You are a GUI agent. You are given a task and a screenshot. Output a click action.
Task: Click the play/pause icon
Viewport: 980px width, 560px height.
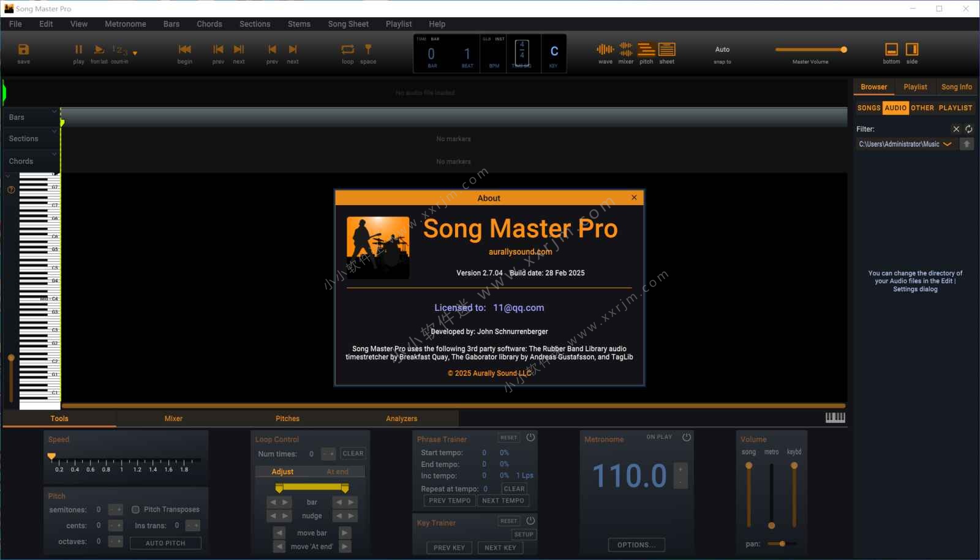click(x=78, y=50)
